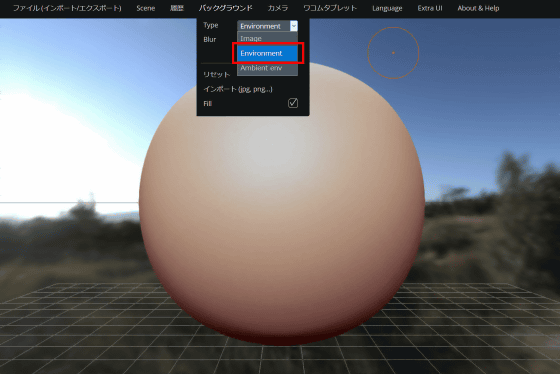Open the Scene menu
The height and width of the screenshot is (374, 560).
[146, 8]
